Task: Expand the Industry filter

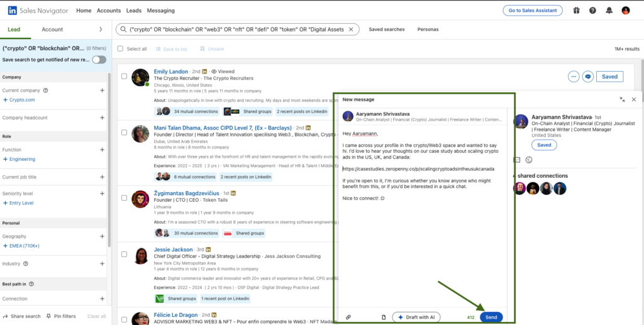Action: pyautogui.click(x=102, y=264)
